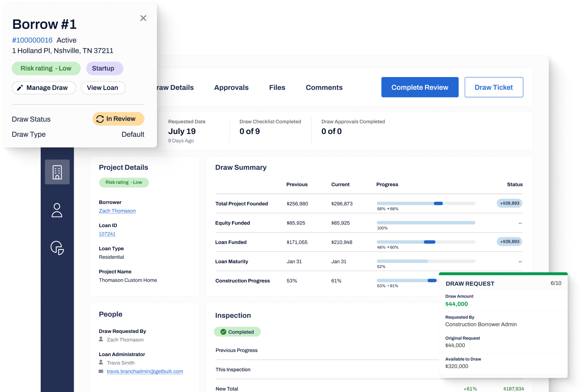
Task: Close the Borrow #1 popup card
Action: (143, 18)
